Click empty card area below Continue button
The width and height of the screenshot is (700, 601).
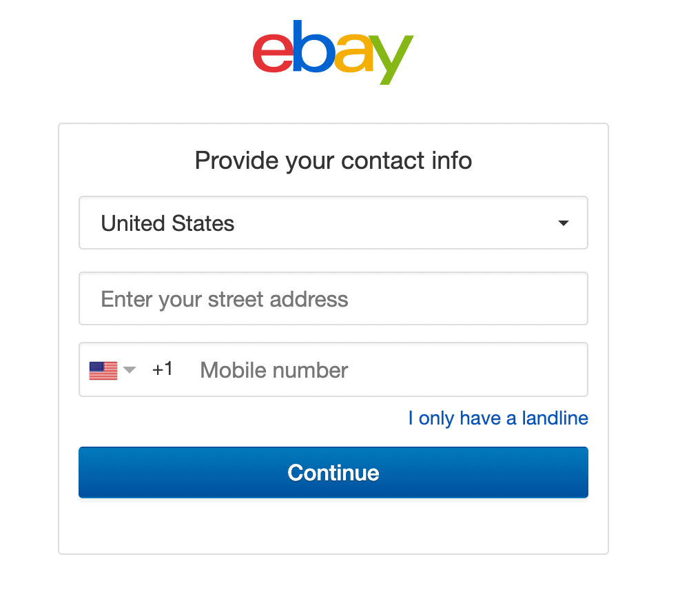[x=333, y=528]
